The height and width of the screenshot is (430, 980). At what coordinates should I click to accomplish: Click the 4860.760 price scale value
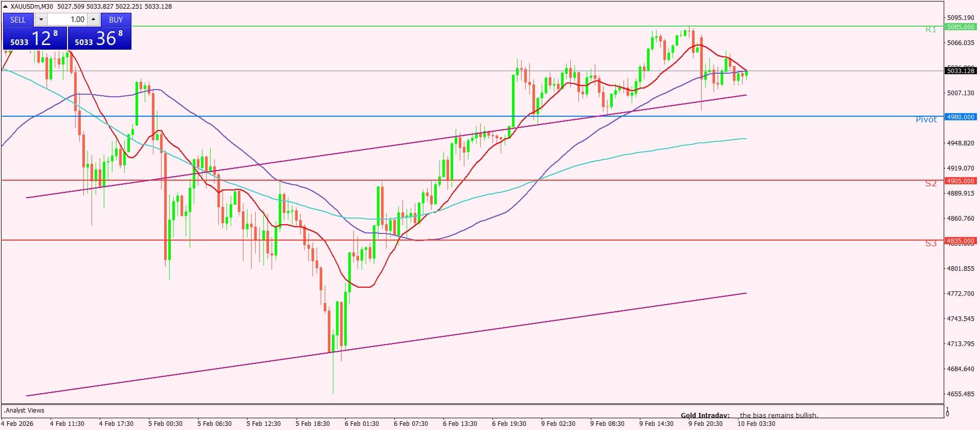(x=961, y=218)
